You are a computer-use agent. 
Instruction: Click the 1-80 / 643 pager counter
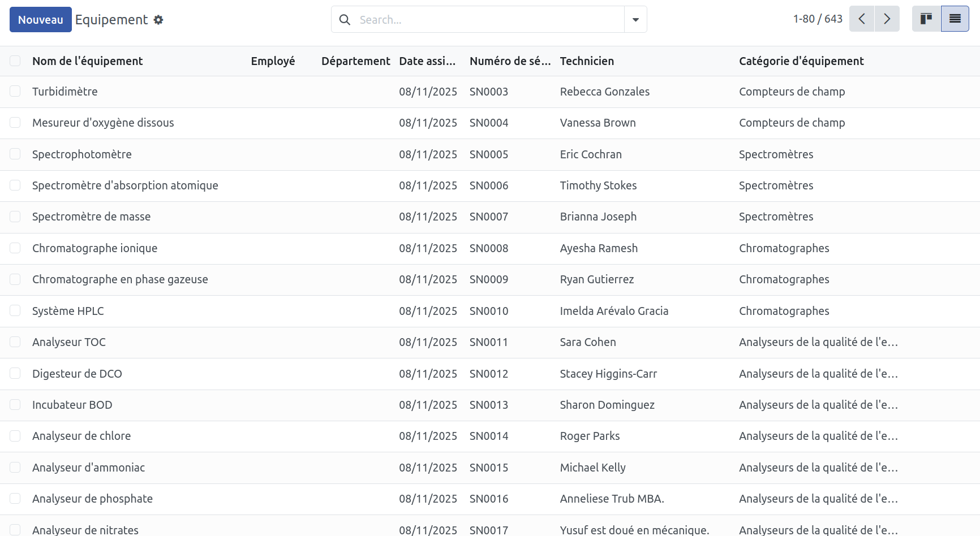tap(818, 19)
